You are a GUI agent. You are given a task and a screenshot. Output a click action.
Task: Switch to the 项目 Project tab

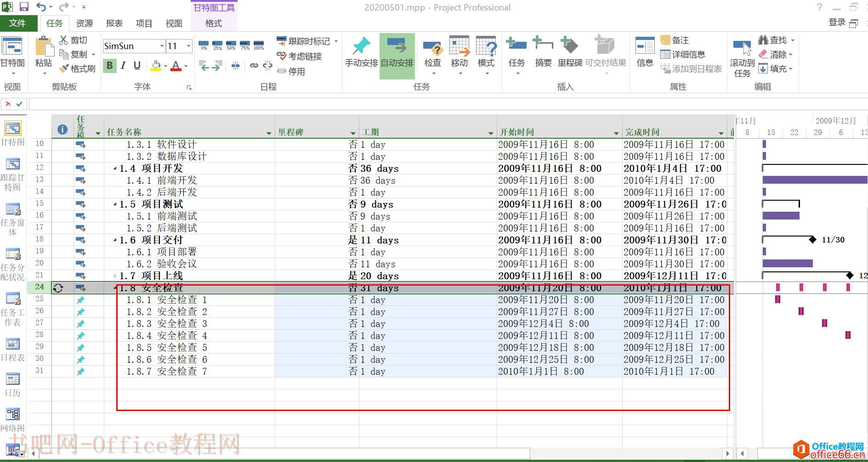click(144, 23)
